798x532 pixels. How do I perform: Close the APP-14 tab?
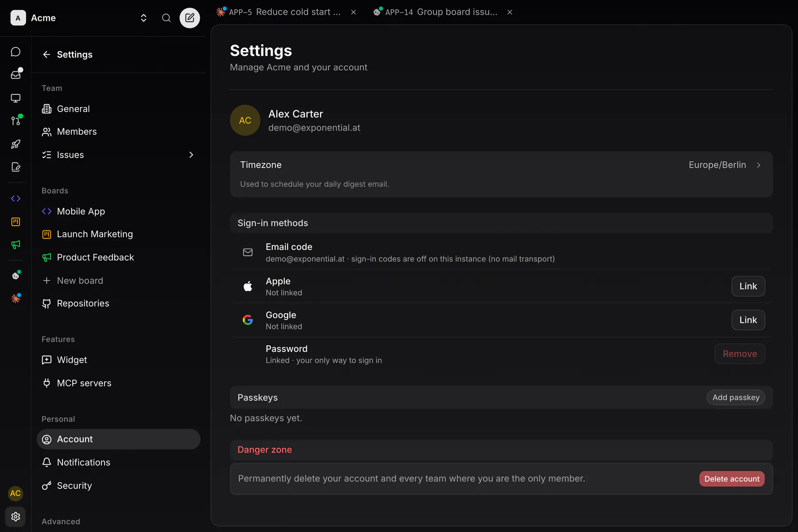click(510, 12)
